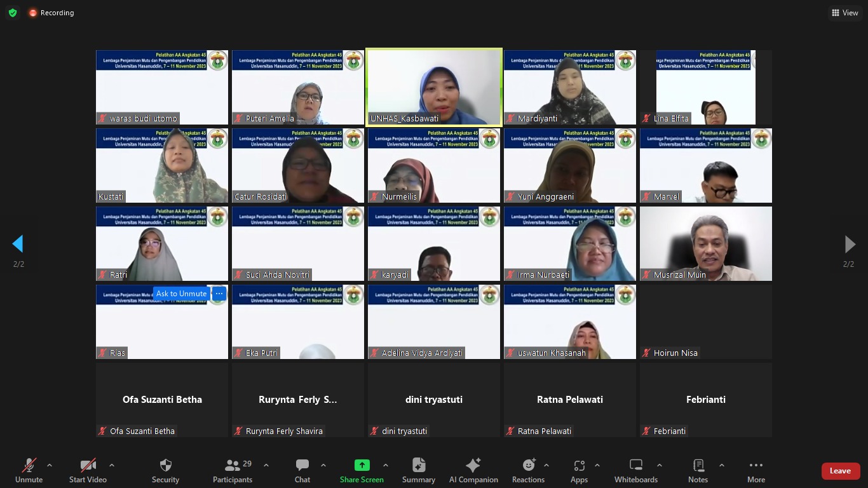Image resolution: width=868 pixels, height=488 pixels.
Task: Go to previous gallery page with left arrow
Action: click(x=18, y=244)
